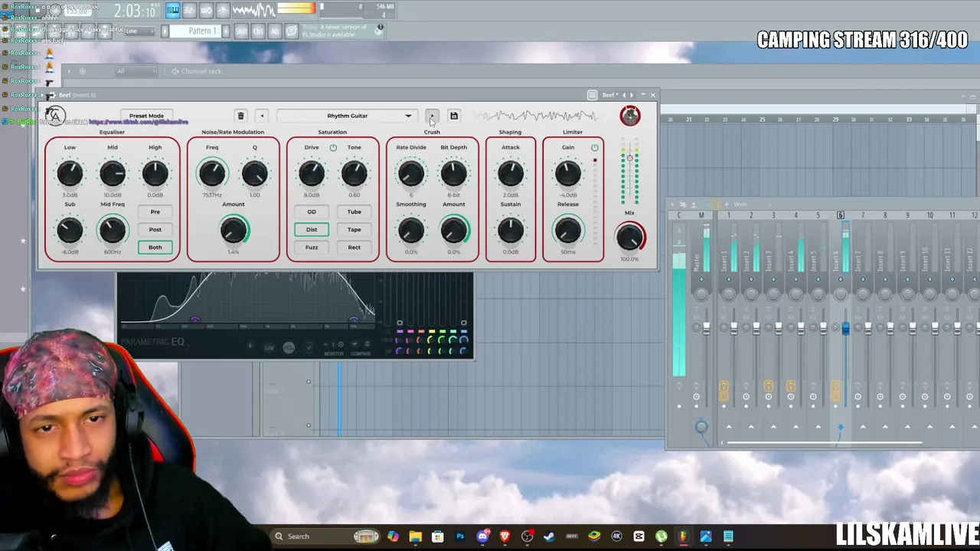This screenshot has width=980, height=551.
Task: Click the 8-bit value under Bit Depth
Action: coord(453,195)
